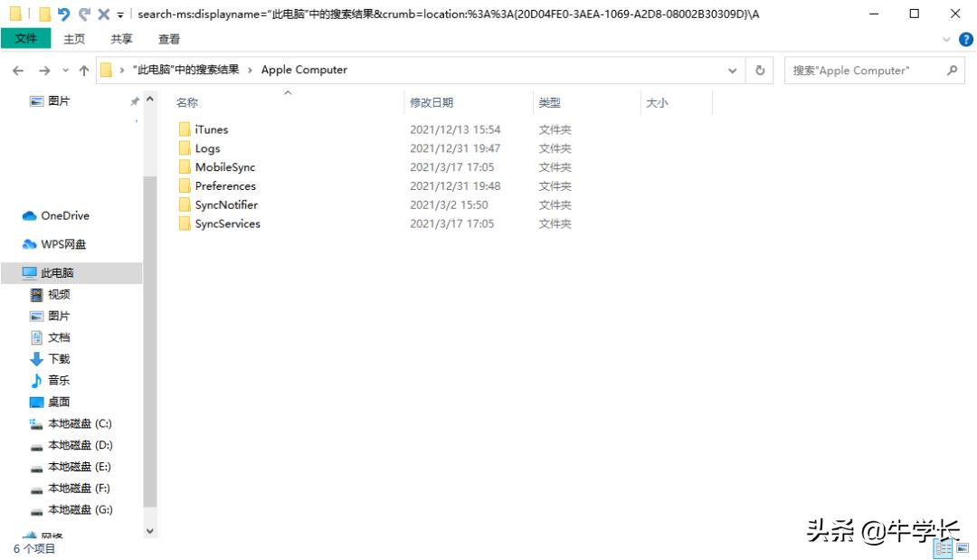977x560 pixels.
Task: Click the New Folder icon in quick access toolbar
Action: tap(43, 14)
